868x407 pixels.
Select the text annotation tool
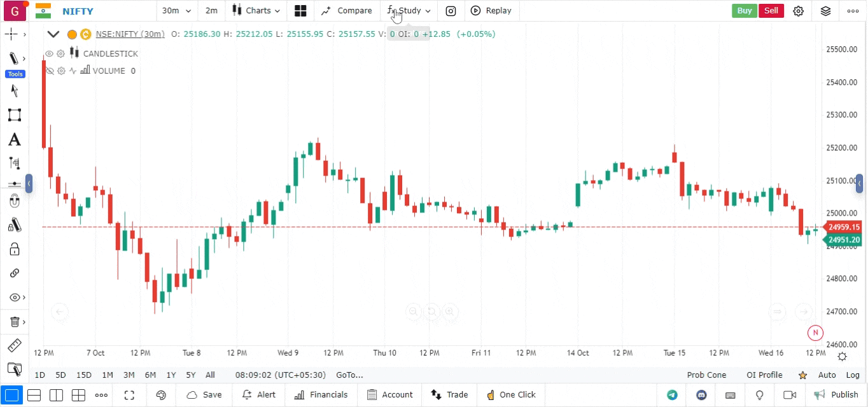coord(14,140)
